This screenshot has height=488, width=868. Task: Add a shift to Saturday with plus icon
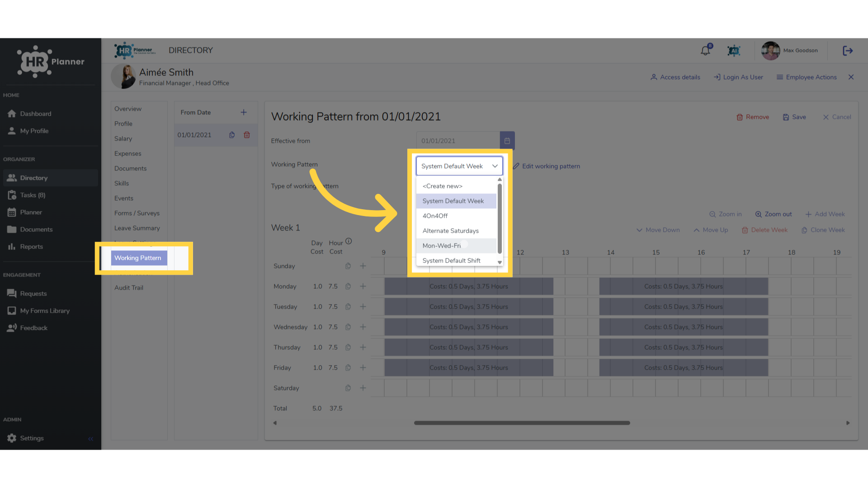[x=363, y=388]
